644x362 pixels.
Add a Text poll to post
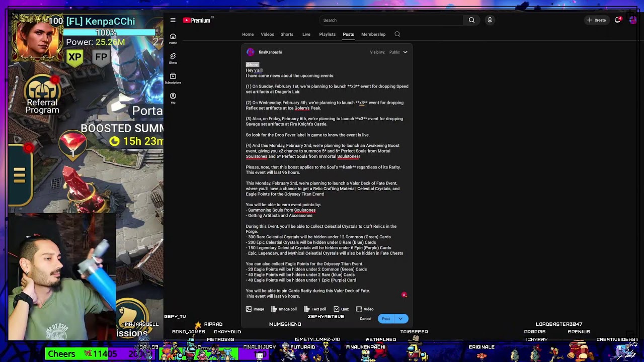point(315,309)
